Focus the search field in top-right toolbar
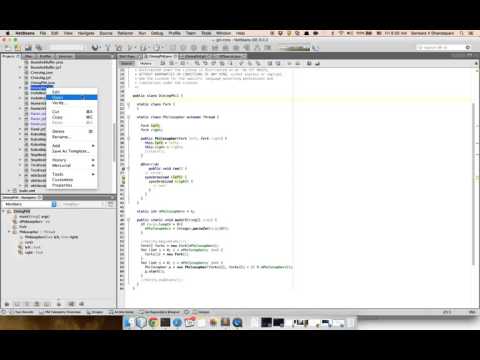The width and height of the screenshot is (480, 360). [x=443, y=48]
